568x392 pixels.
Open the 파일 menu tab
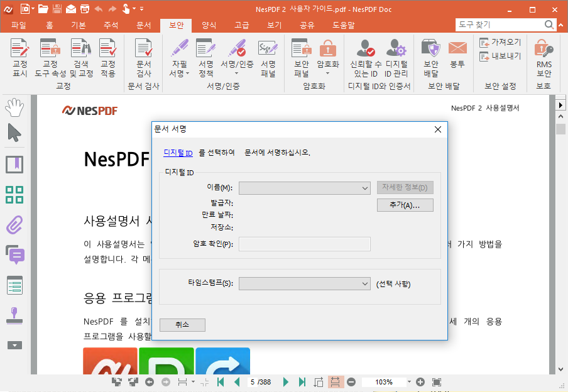[19, 25]
